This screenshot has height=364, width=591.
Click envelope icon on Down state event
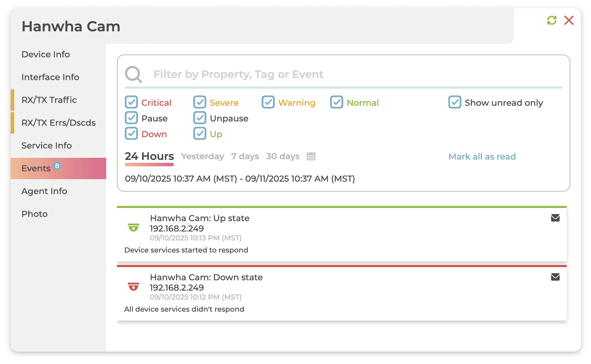coord(555,277)
